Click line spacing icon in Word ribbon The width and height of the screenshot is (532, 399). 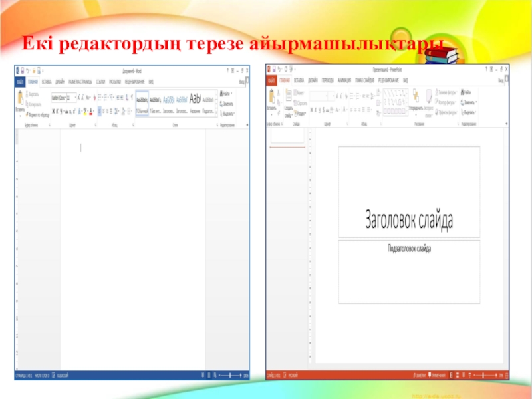116,111
